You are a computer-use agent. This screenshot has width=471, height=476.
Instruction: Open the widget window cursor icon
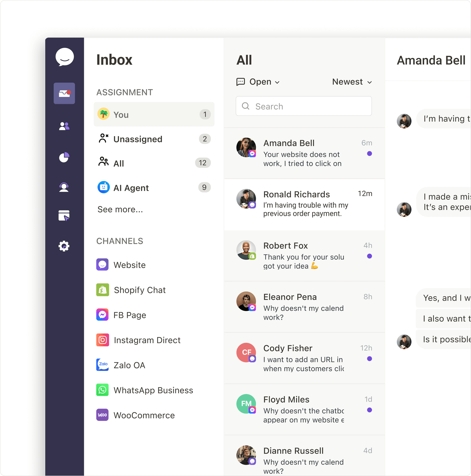(x=64, y=216)
